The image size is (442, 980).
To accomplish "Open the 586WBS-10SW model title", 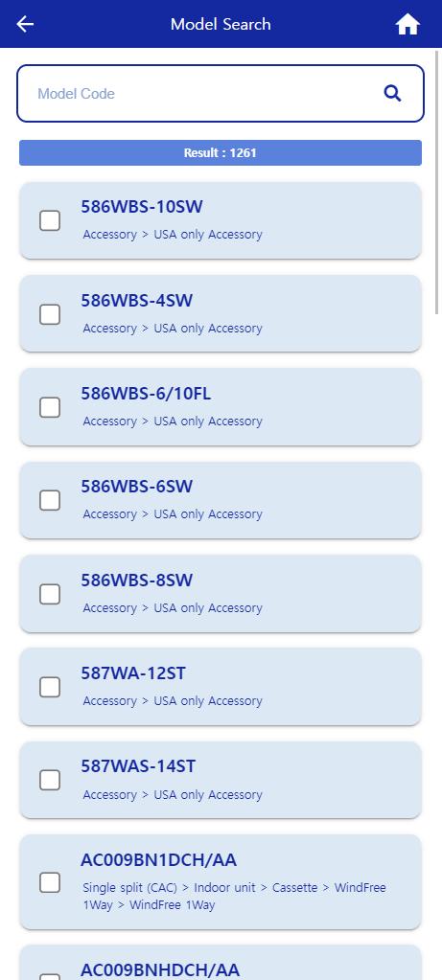I will coord(142,207).
